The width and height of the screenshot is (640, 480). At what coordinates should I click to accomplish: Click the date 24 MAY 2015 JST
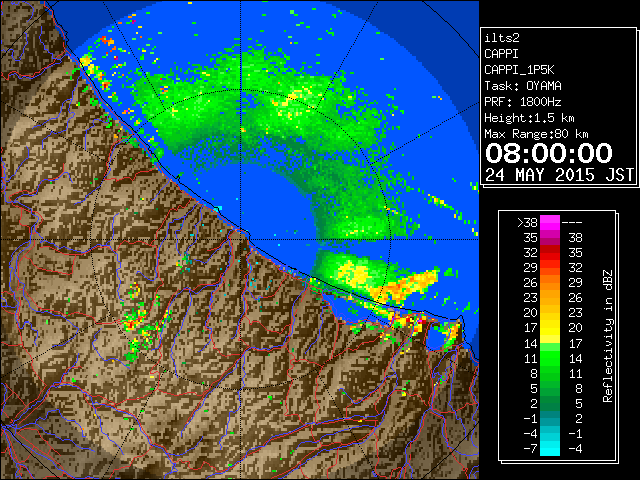(x=559, y=175)
